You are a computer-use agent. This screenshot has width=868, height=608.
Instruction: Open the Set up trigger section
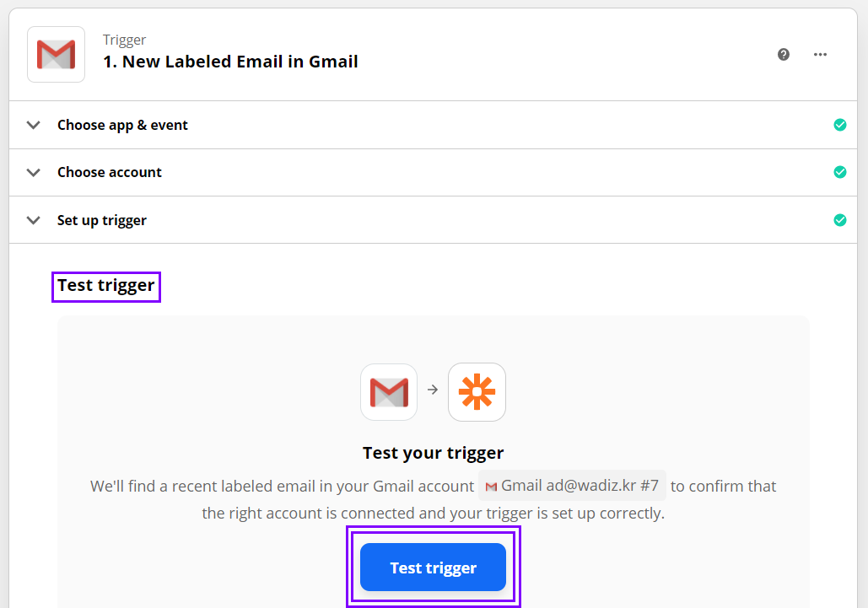pyautogui.click(x=433, y=220)
